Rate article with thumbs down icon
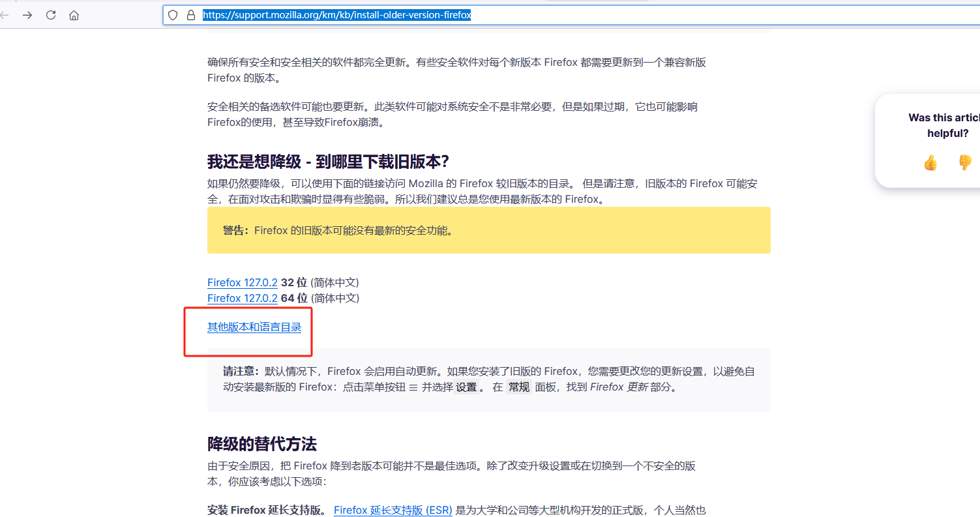The image size is (980, 517). pyautogui.click(x=966, y=163)
